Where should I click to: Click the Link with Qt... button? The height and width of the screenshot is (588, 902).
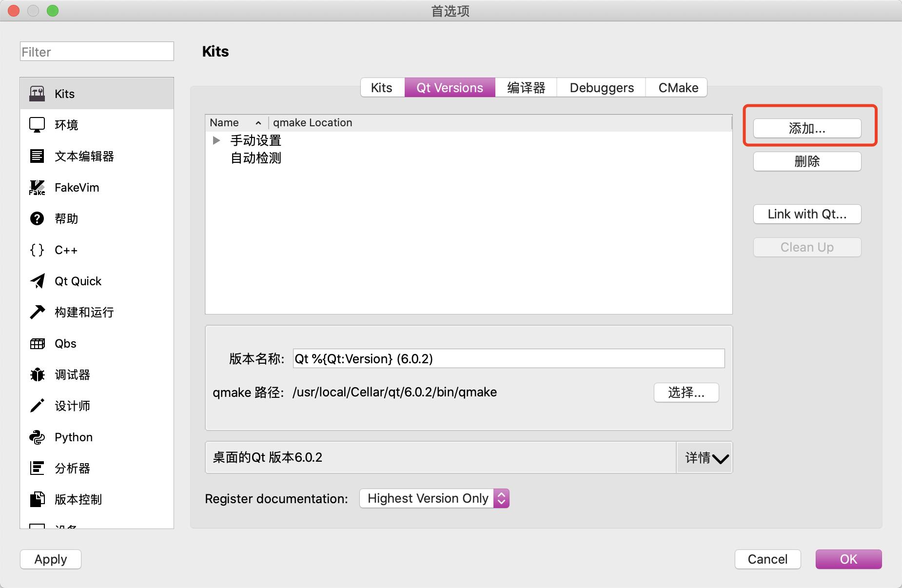(807, 214)
